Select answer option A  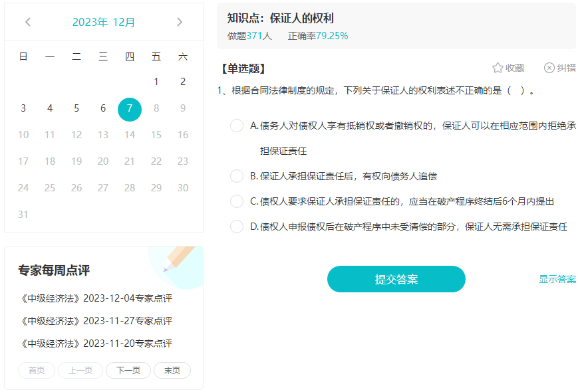click(x=237, y=126)
